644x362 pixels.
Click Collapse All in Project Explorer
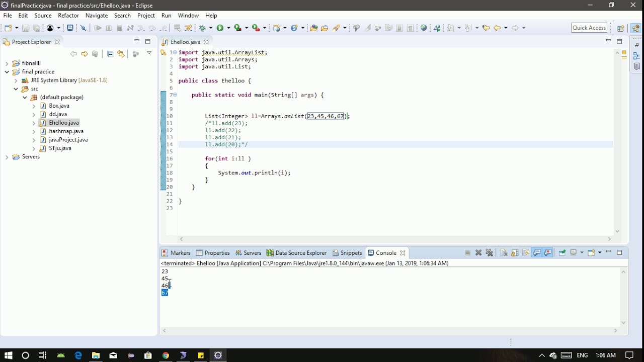click(x=110, y=54)
